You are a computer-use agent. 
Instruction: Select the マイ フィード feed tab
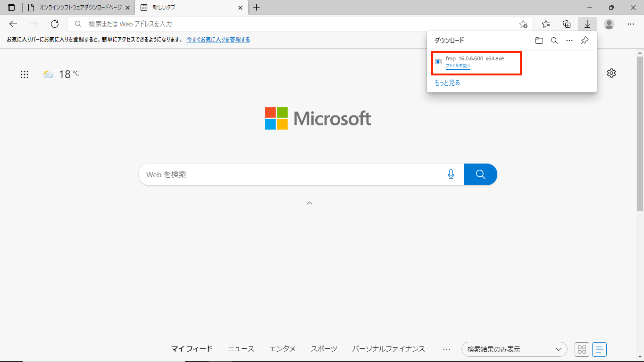pyautogui.click(x=192, y=349)
